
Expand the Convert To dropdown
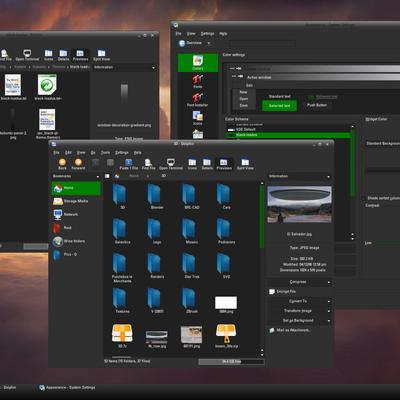click(300, 301)
